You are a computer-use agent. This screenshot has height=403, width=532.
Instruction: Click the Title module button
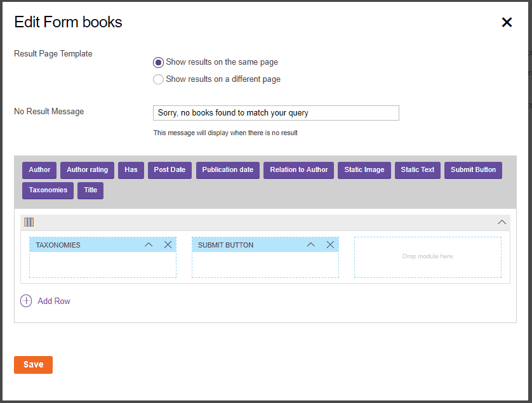(x=90, y=190)
